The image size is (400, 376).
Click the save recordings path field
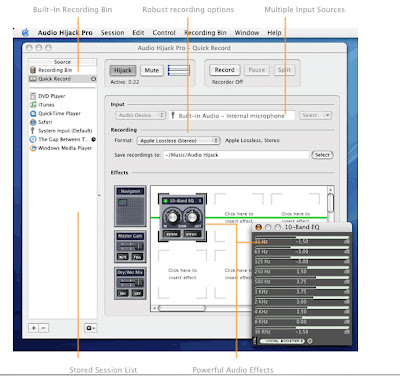pos(236,155)
